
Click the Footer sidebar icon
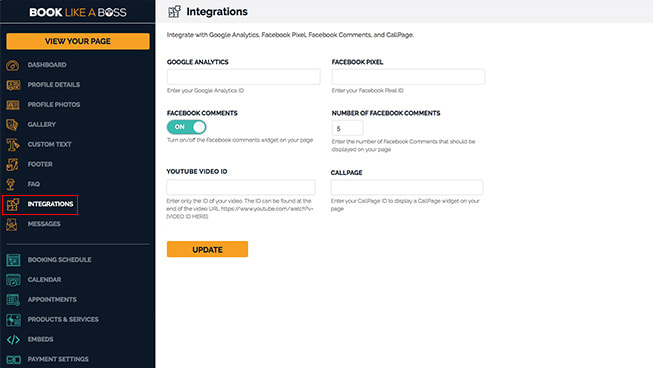(12, 164)
